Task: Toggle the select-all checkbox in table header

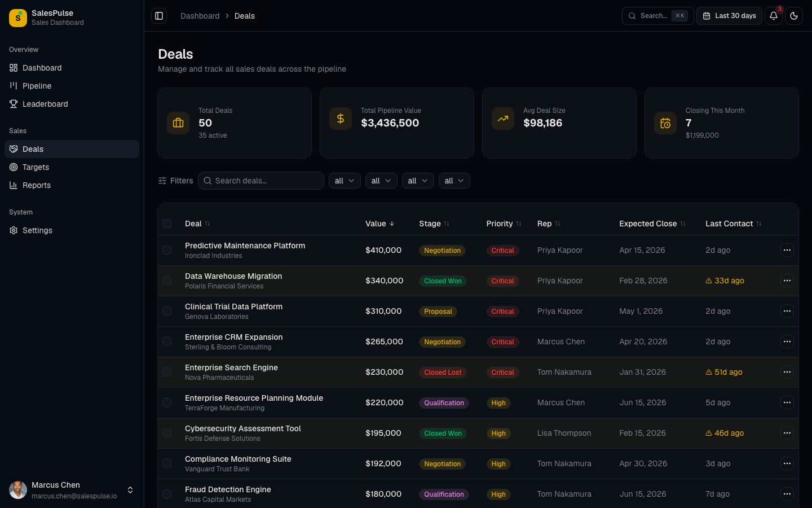Action: coord(167,224)
